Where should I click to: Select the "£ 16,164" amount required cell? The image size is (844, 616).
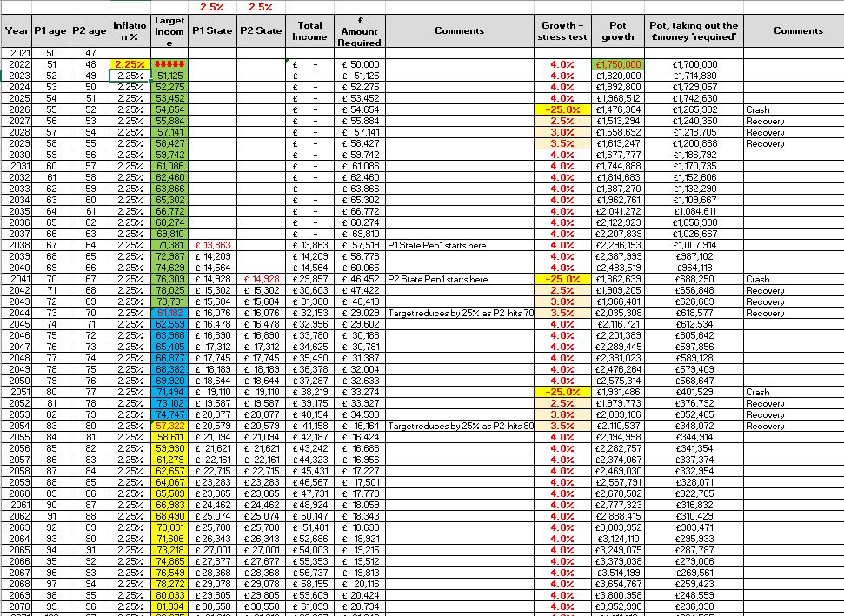tap(360, 426)
